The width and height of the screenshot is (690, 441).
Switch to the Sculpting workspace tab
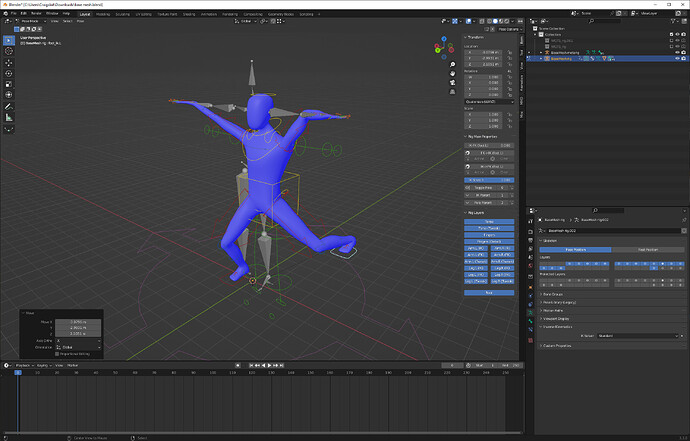(123, 14)
